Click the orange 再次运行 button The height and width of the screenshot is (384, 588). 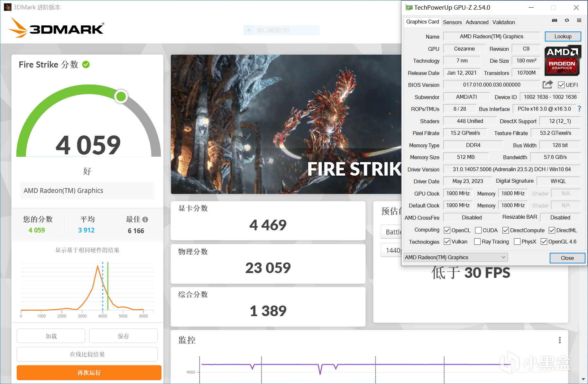click(x=89, y=373)
